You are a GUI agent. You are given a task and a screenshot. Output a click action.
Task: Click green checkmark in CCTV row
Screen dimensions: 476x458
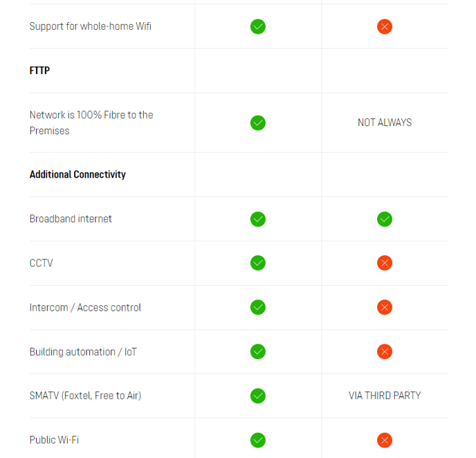[x=258, y=263]
